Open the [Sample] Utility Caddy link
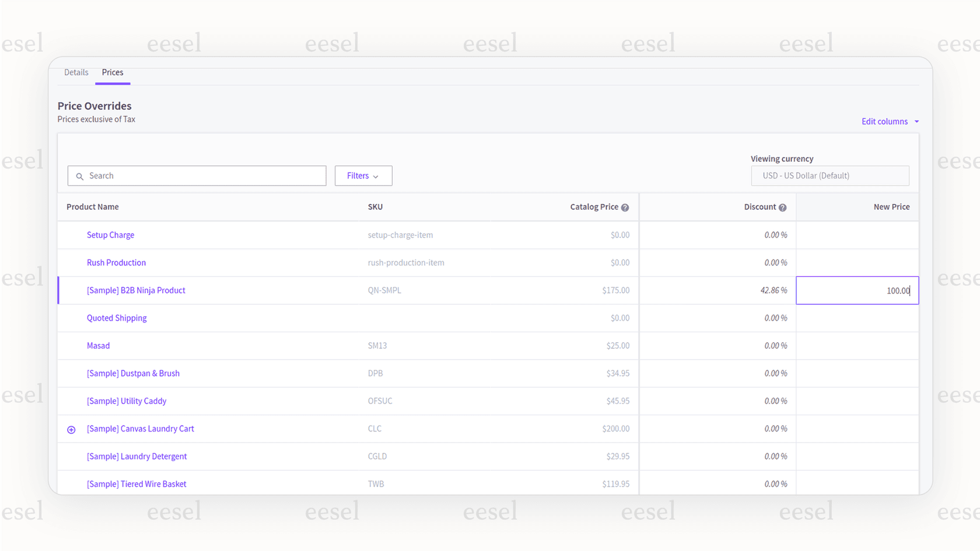This screenshot has width=980, height=551. (126, 401)
